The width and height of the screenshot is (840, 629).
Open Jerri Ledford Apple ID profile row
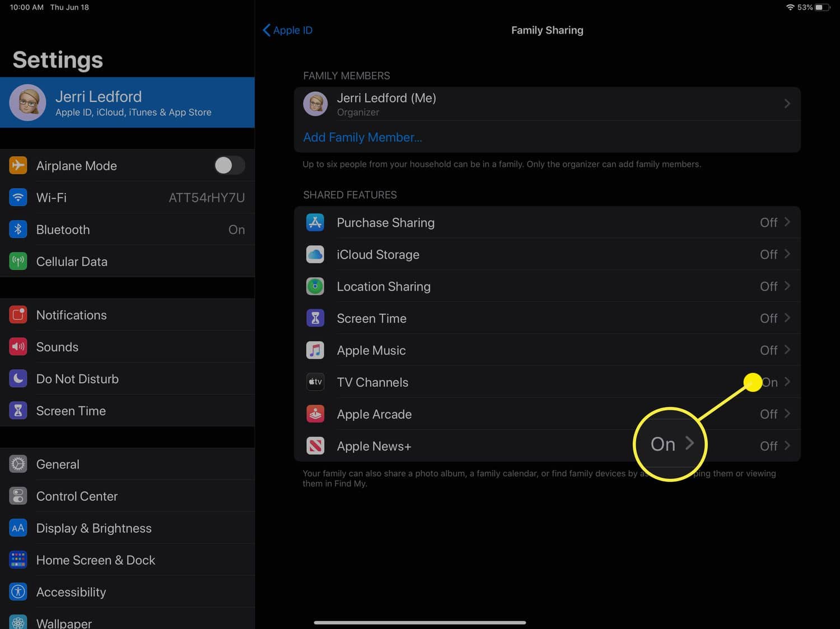point(127,102)
